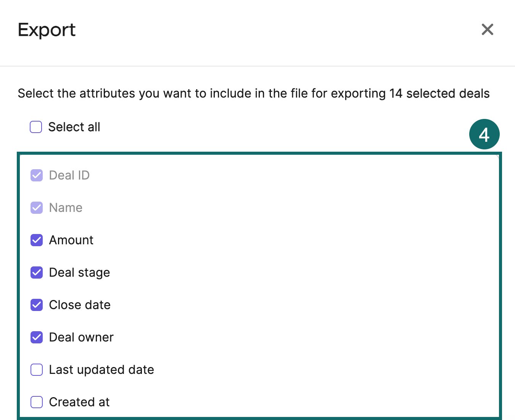Click the 'Created at' label text

tap(79, 402)
